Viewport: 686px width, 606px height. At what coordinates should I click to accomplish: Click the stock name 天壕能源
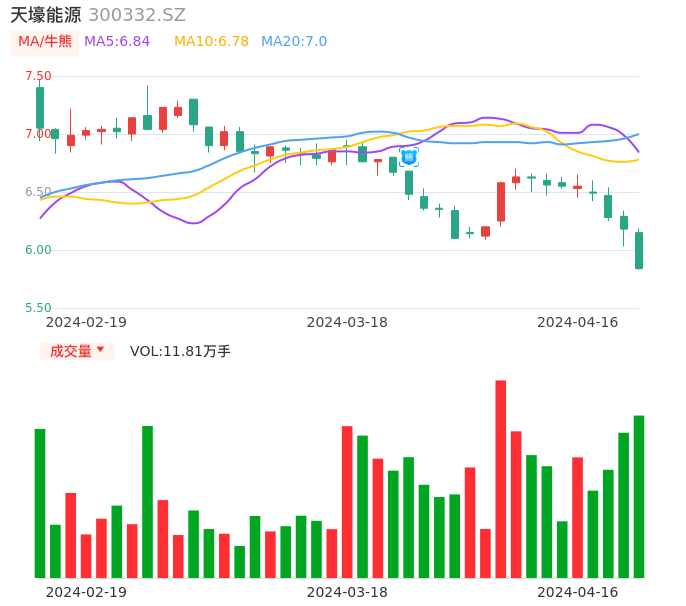tap(46, 15)
